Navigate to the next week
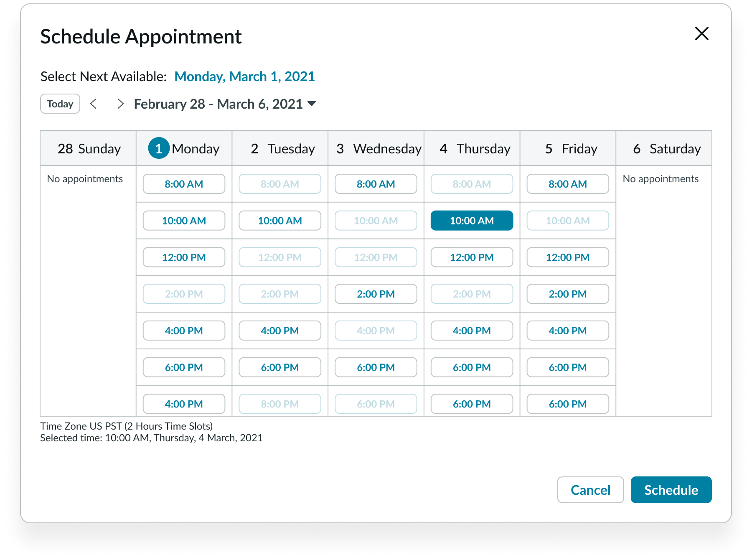The image size is (752, 560). tap(121, 104)
